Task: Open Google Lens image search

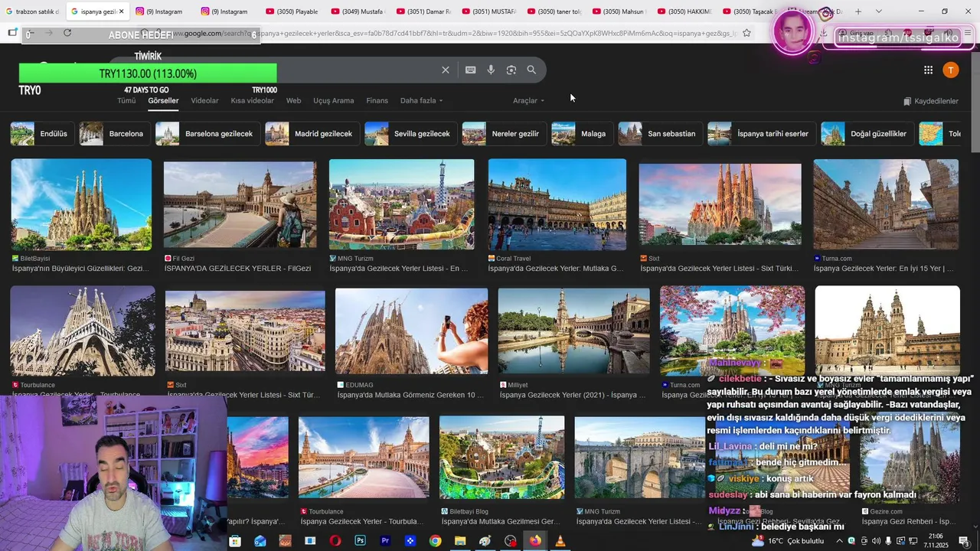Action: (511, 70)
